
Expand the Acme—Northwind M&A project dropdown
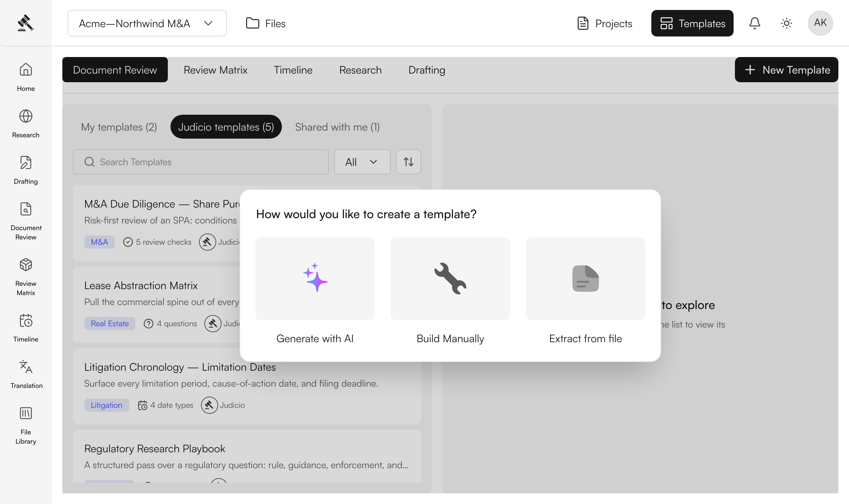[147, 23]
